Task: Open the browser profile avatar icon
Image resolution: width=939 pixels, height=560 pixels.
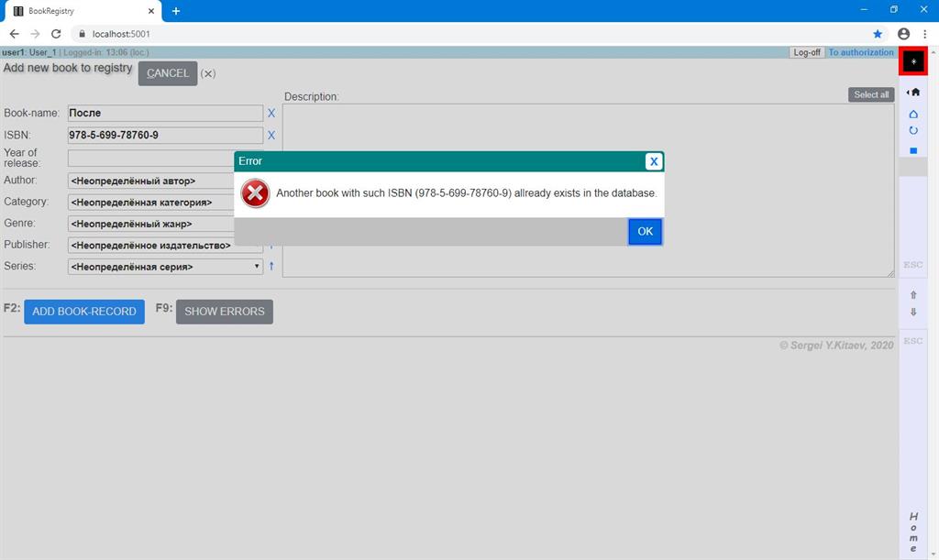Action: coord(904,31)
